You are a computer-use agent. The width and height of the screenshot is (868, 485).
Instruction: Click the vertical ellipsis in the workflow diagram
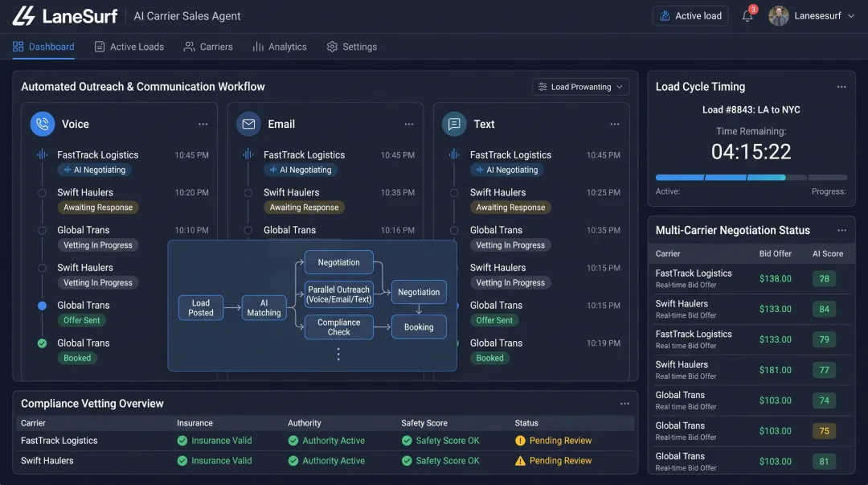click(338, 354)
